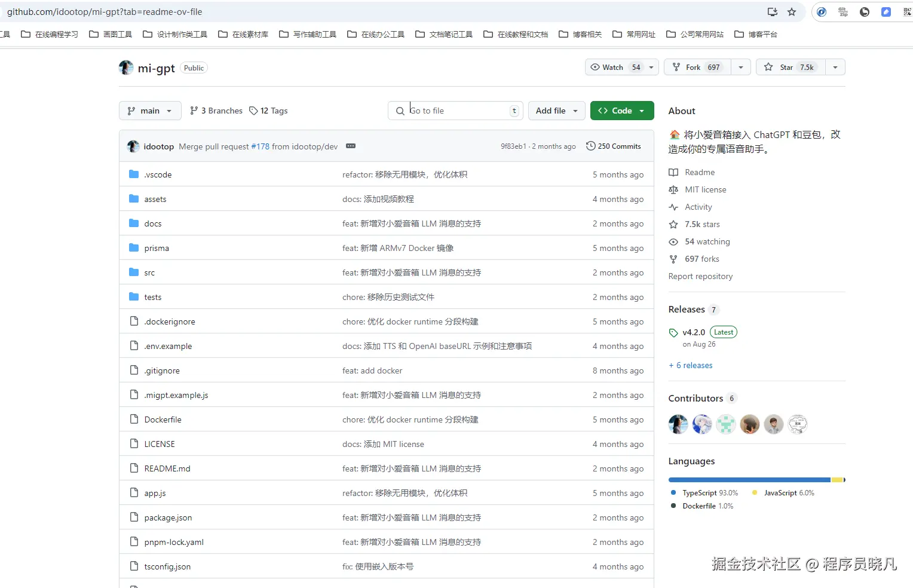Screen dimensions: 913x588
Task: Click the commit history clock icon
Action: 590,146
